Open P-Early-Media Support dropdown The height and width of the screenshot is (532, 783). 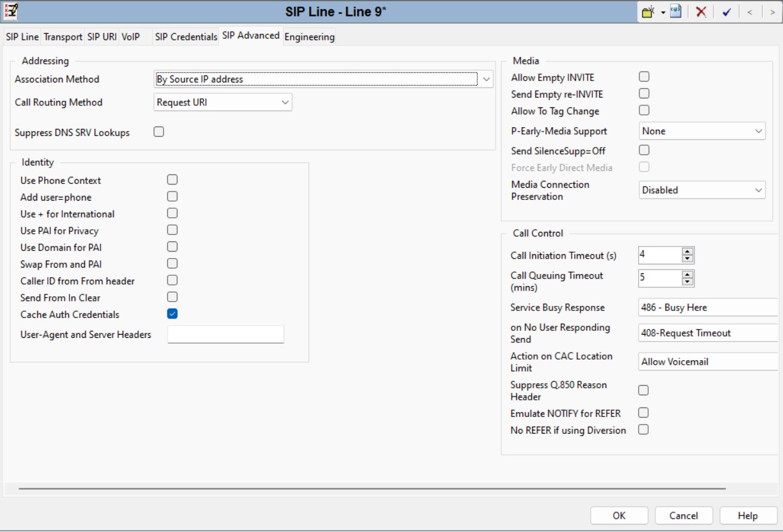click(758, 131)
